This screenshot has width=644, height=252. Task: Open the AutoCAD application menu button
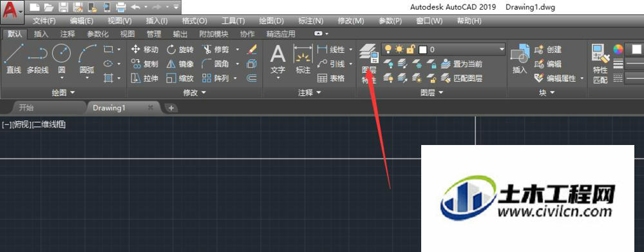click(x=12, y=11)
